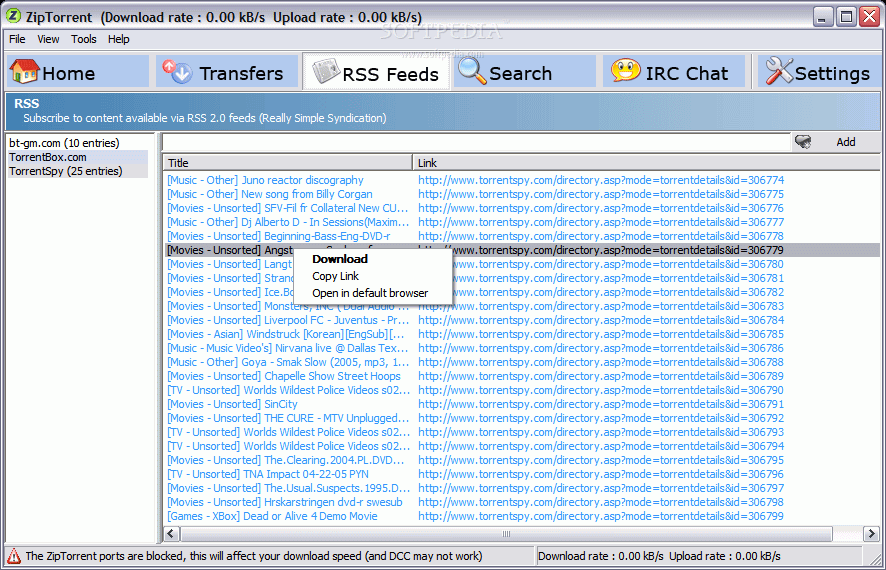
Task: Select New song from Billy Corgan entry
Action: point(270,194)
